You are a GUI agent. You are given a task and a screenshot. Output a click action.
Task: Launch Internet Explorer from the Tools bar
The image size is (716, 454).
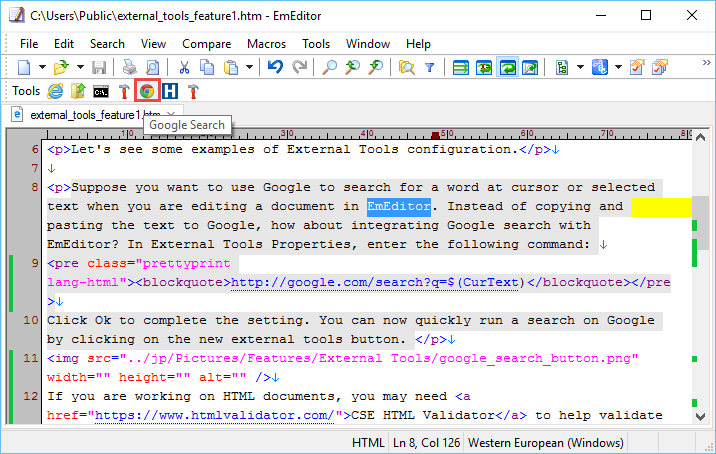pos(55,91)
